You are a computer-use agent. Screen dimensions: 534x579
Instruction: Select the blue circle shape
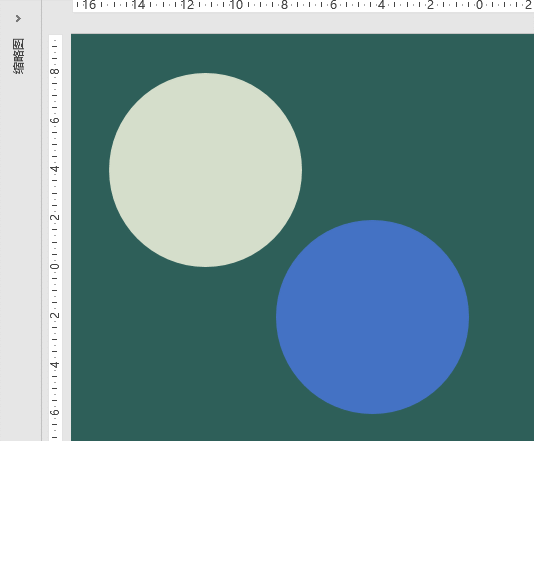(x=372, y=317)
